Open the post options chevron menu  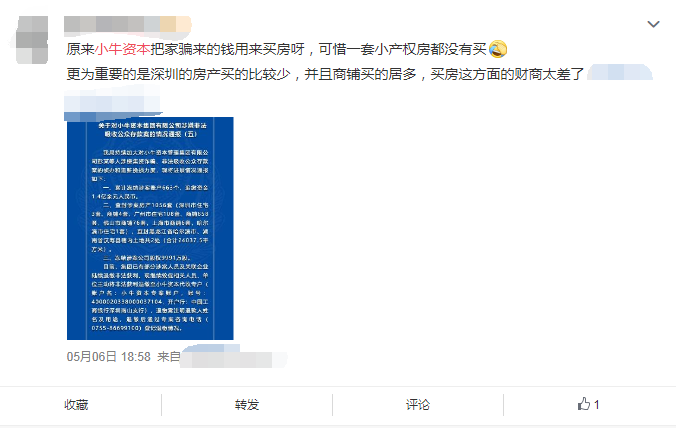pyautogui.click(x=653, y=25)
